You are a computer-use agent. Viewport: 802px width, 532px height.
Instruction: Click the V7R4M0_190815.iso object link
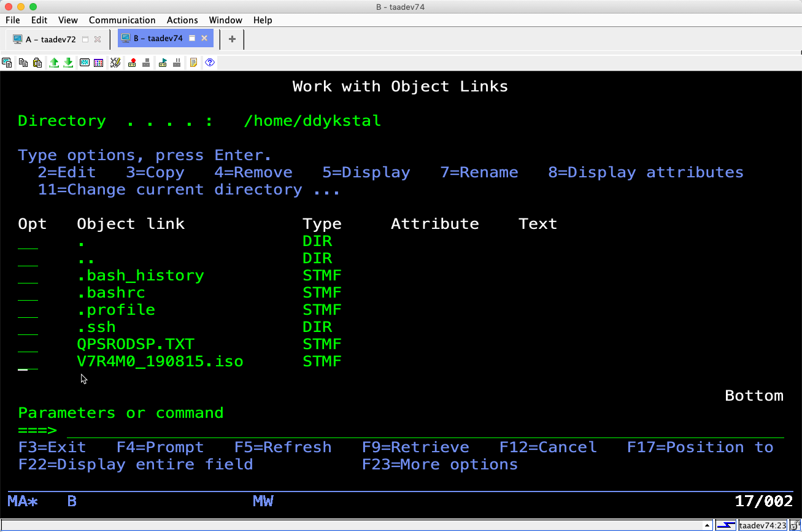[x=160, y=361]
